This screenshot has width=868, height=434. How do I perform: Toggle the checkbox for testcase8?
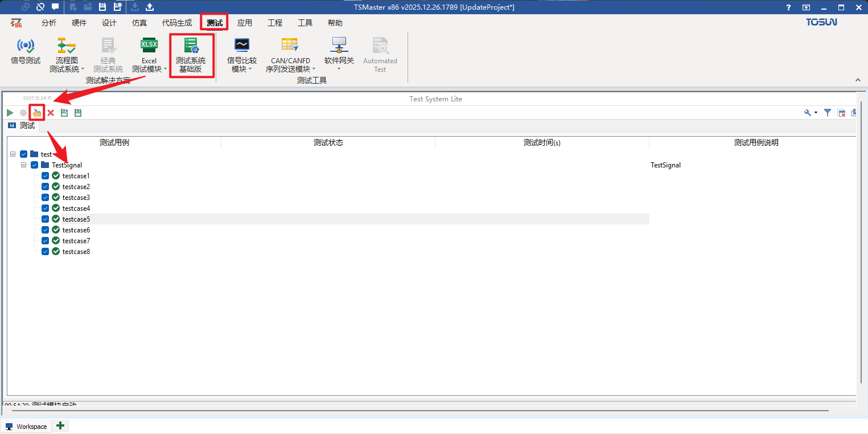pyautogui.click(x=46, y=252)
